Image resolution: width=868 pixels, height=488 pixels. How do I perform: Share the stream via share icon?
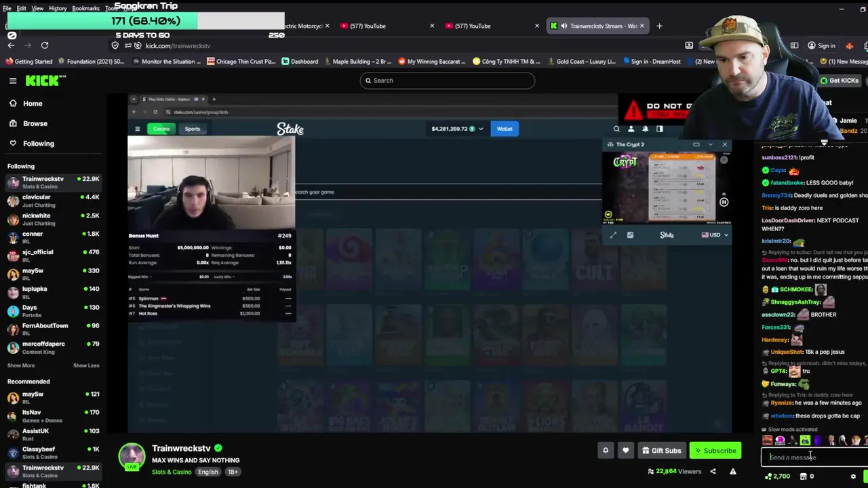click(713, 472)
